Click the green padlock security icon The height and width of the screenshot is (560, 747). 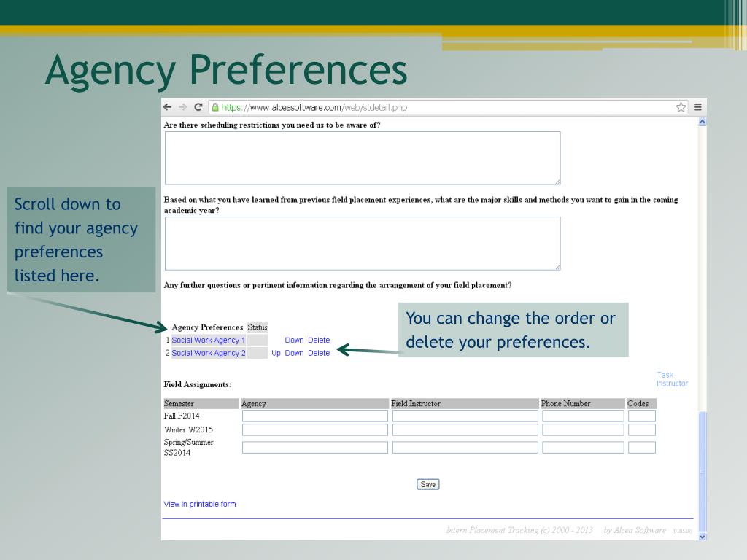point(215,107)
